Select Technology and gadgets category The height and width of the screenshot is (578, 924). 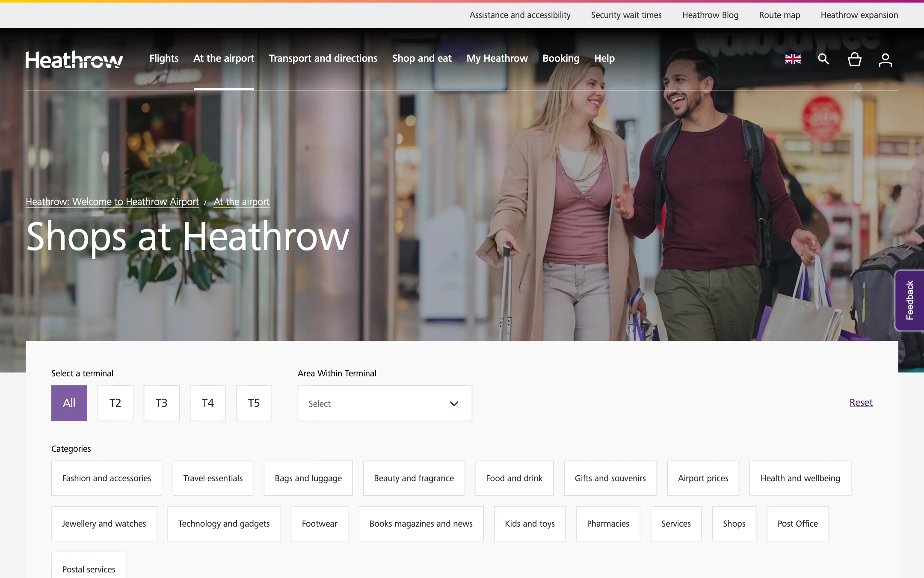[x=224, y=524]
